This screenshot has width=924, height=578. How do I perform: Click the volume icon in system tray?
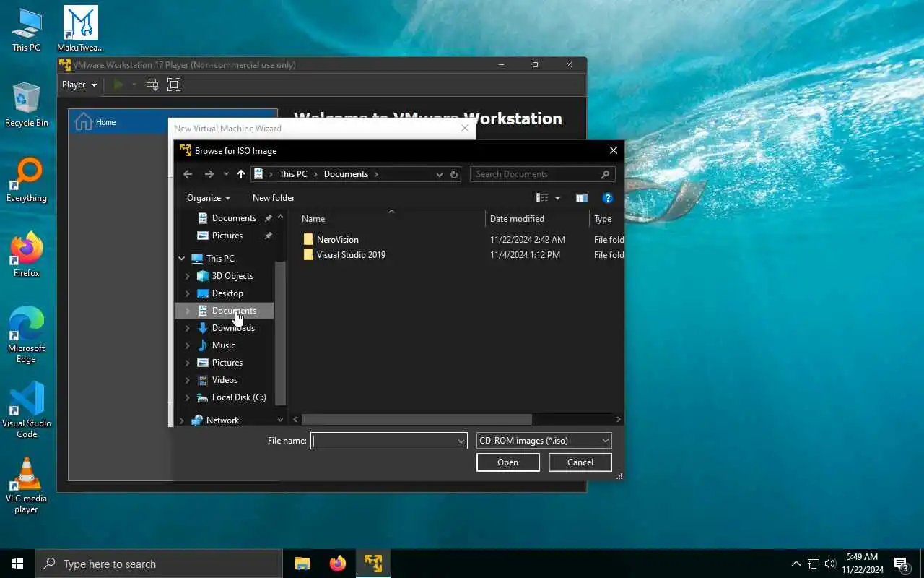830,564
